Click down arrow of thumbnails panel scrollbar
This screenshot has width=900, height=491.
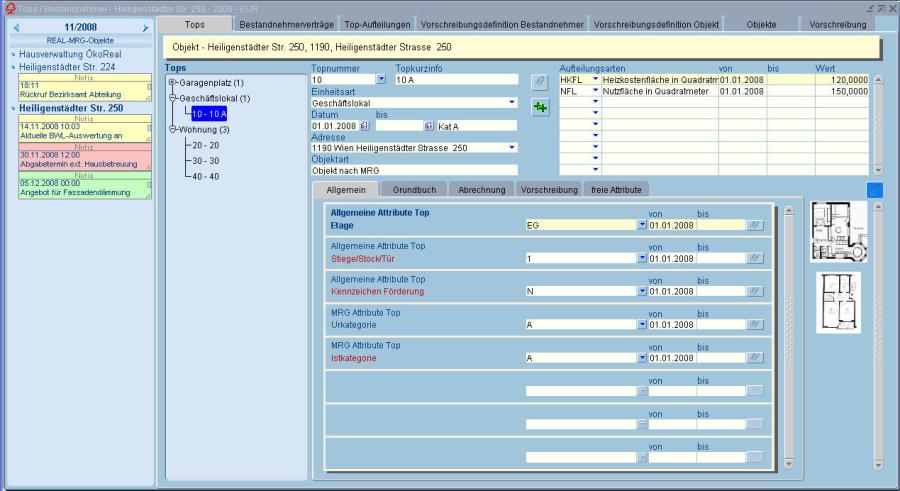click(878, 465)
